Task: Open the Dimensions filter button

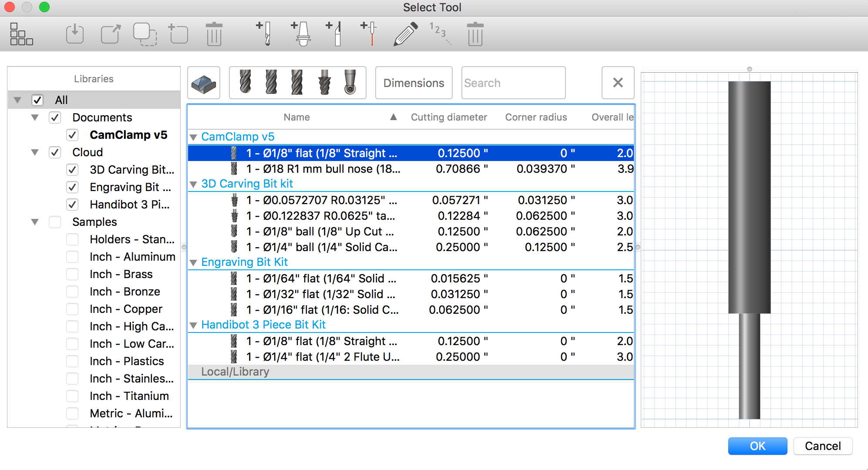Action: pos(414,83)
